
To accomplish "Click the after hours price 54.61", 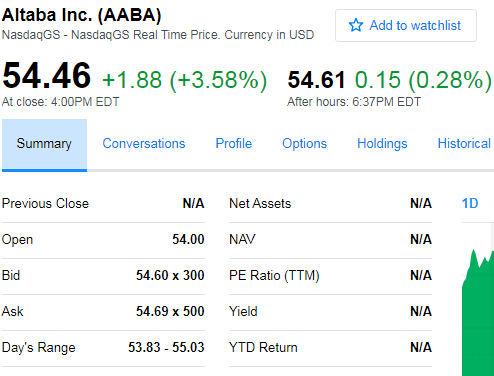I will (x=316, y=80).
